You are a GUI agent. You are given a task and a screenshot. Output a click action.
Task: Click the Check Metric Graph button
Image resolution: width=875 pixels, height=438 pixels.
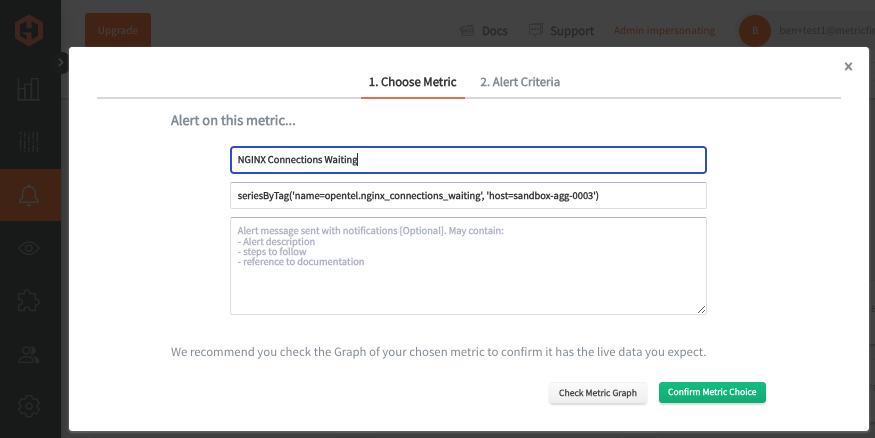[x=598, y=393]
